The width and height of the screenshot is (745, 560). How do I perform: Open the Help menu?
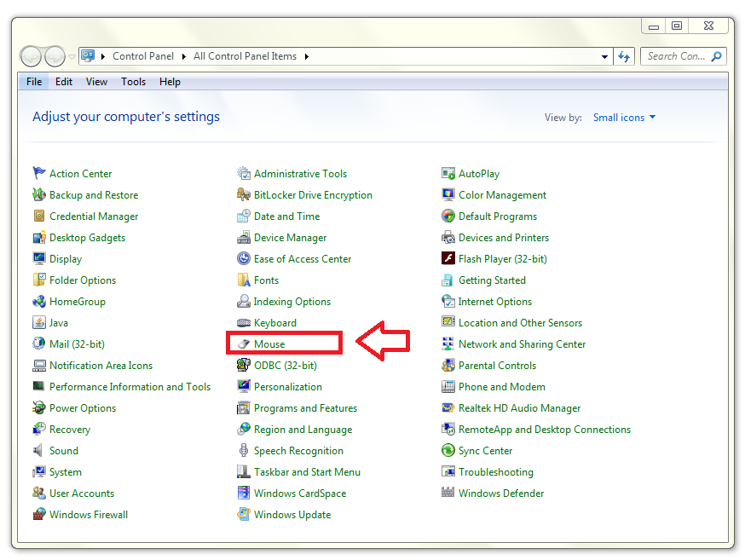(170, 82)
